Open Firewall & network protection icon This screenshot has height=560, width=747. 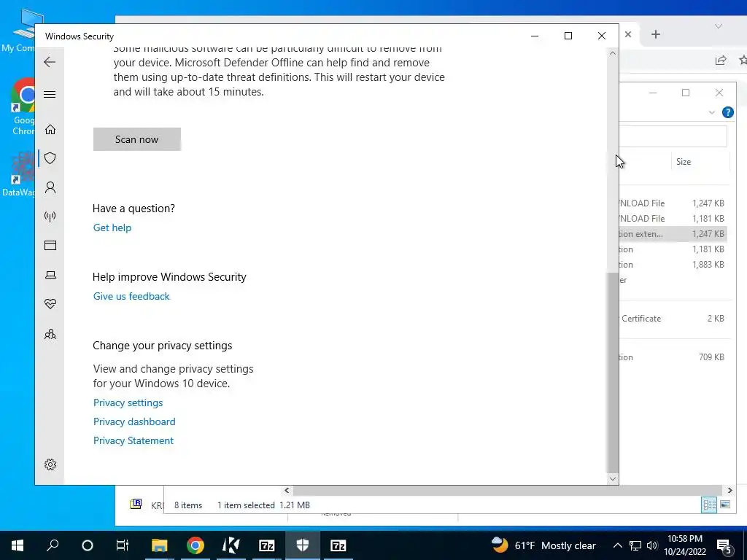(50, 217)
